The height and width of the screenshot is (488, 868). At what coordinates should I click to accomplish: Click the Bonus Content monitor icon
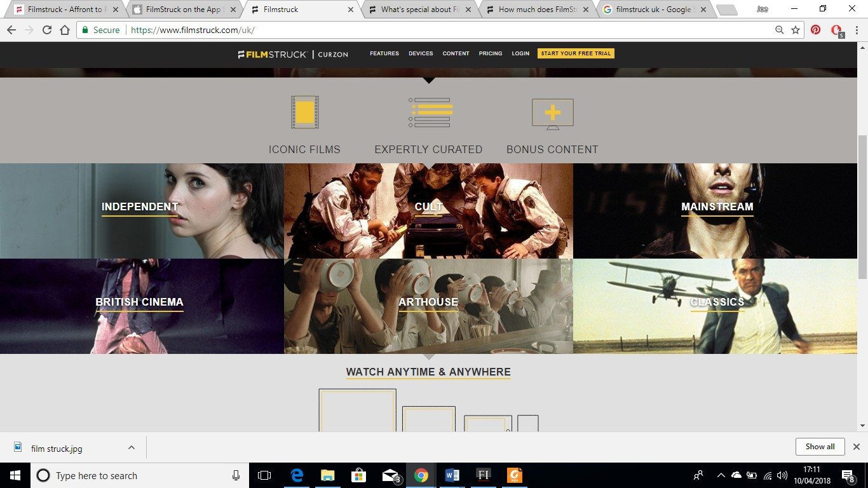552,114
